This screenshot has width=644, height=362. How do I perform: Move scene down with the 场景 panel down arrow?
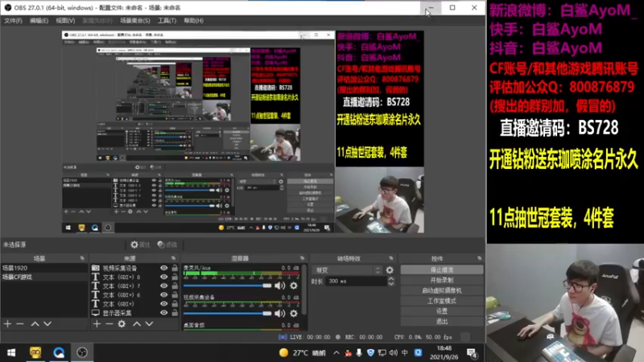tap(47, 324)
